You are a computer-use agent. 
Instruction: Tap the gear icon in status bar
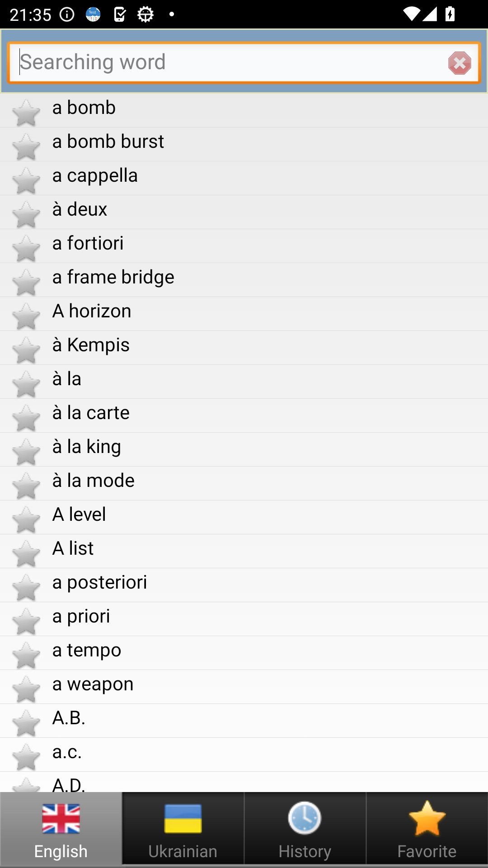(145, 14)
